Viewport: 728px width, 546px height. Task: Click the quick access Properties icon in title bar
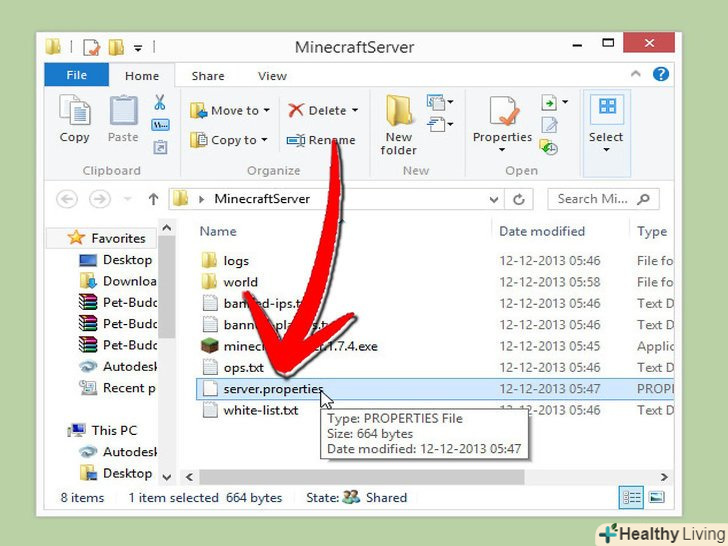(x=91, y=47)
